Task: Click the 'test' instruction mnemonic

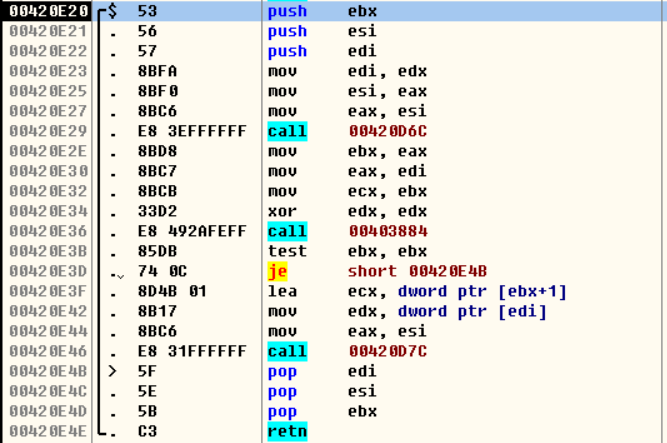Action: [x=285, y=251]
